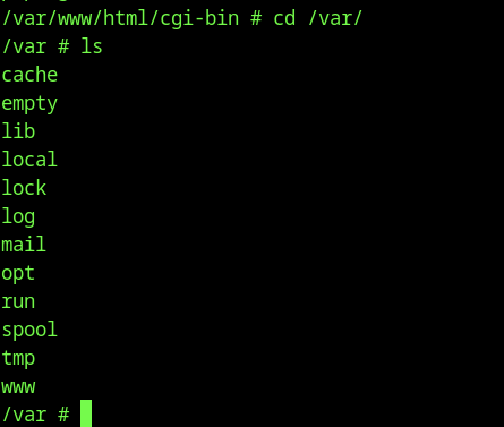Click the '/var/' argument after cd
504x427 pixels.
click(335, 18)
